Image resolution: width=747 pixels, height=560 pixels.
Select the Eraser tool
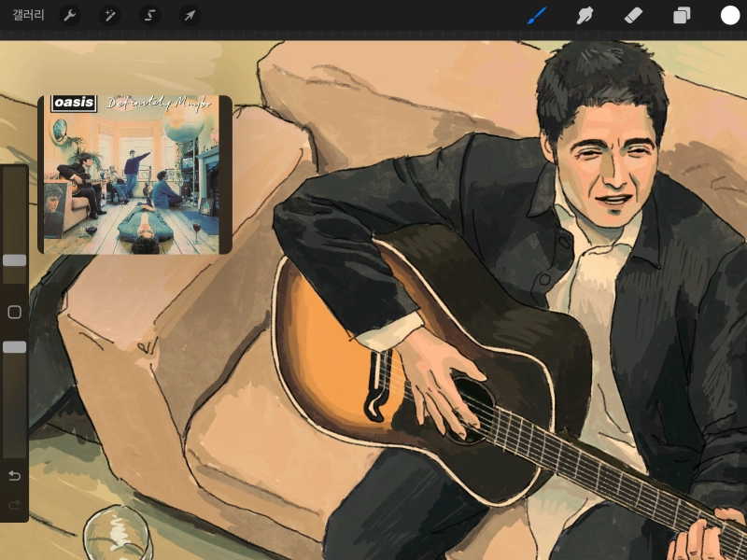633,15
